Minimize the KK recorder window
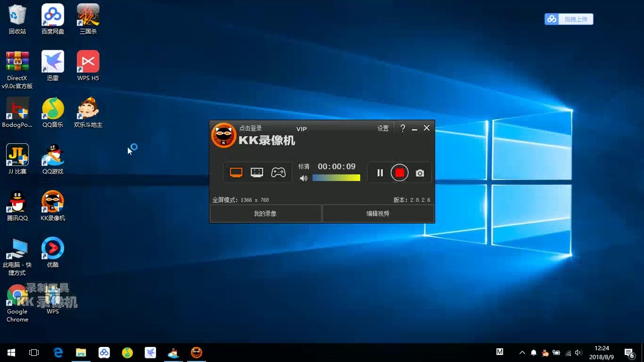The height and width of the screenshot is (362, 644). 415,129
